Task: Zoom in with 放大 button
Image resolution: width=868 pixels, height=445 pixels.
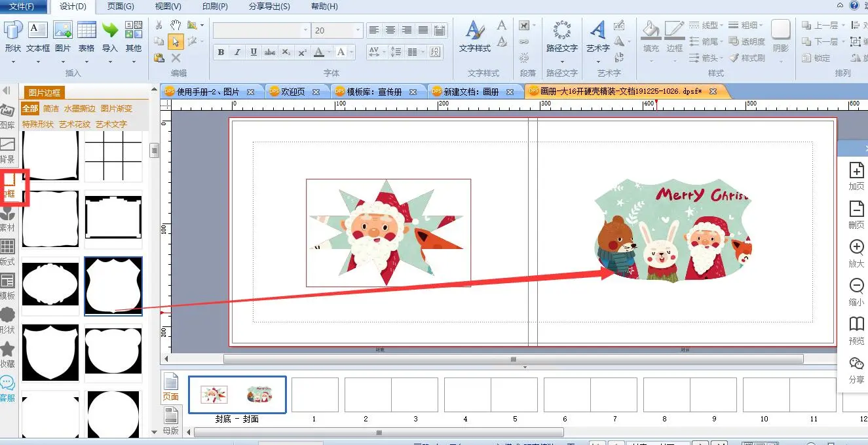Action: point(856,253)
